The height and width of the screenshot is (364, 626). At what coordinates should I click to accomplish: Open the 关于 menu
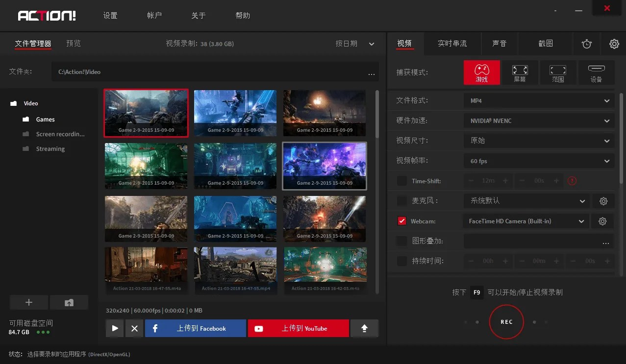[x=199, y=16]
